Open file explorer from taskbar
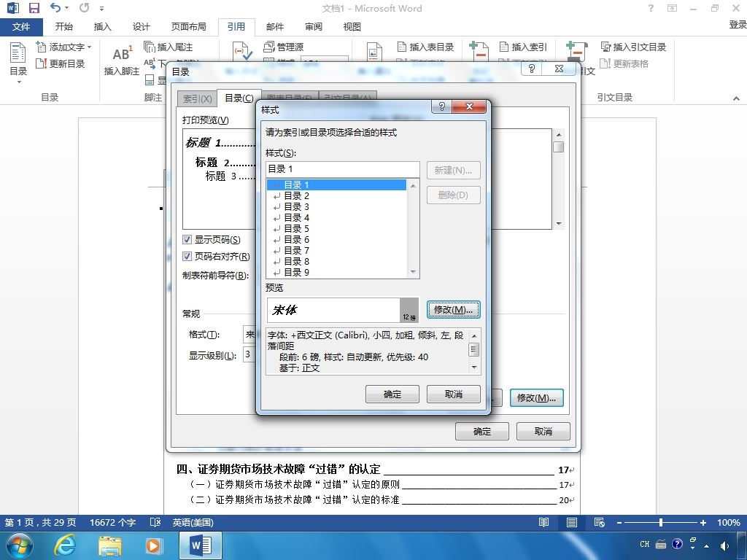This screenshot has width=747, height=560. click(110, 545)
